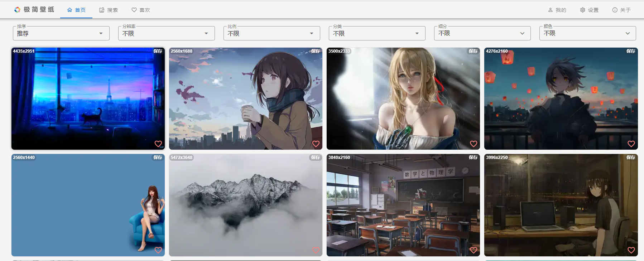Image resolution: width=644 pixels, height=261 pixels.
Task: Open the blonde girl wallpaper thumbnail
Action: [x=403, y=98]
